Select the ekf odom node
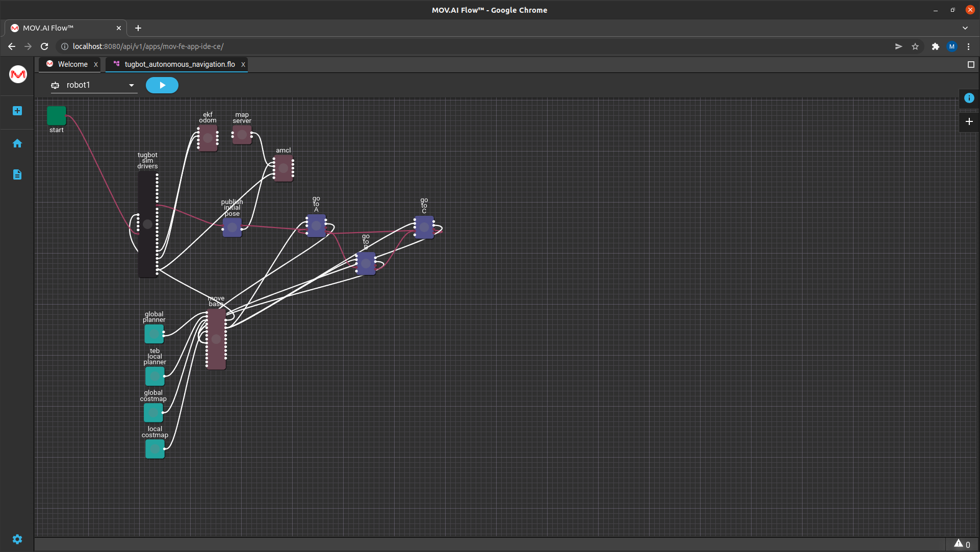Image resolution: width=980 pixels, height=552 pixels. pyautogui.click(x=208, y=138)
